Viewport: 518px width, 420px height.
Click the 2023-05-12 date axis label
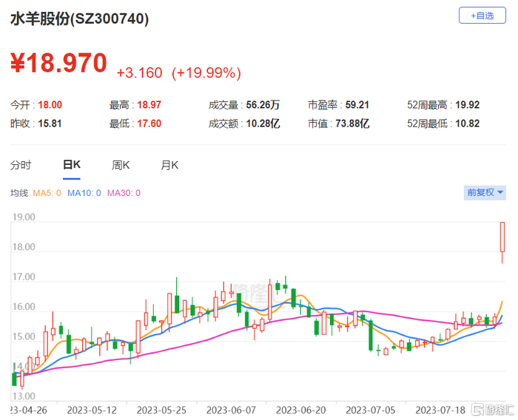(92, 410)
